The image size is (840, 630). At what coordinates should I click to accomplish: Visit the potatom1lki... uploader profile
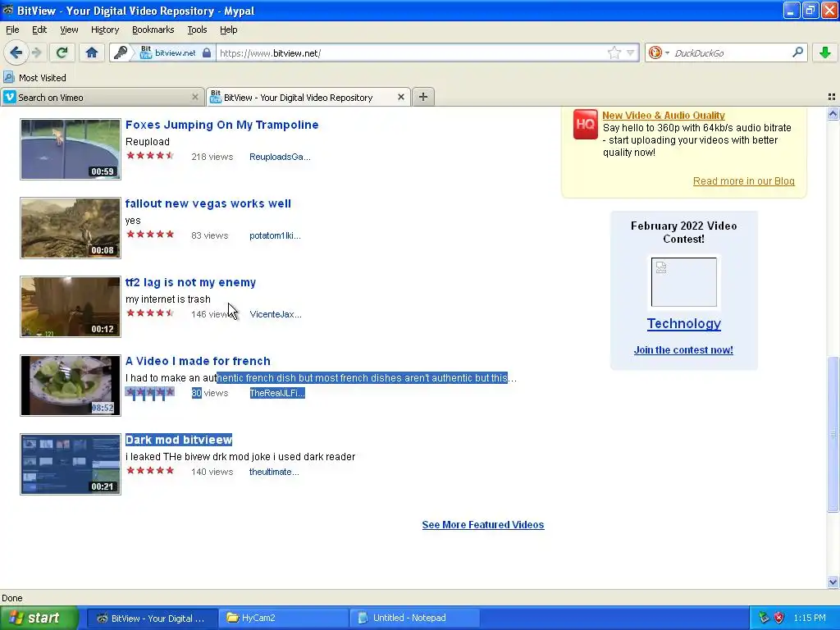pyautogui.click(x=275, y=235)
